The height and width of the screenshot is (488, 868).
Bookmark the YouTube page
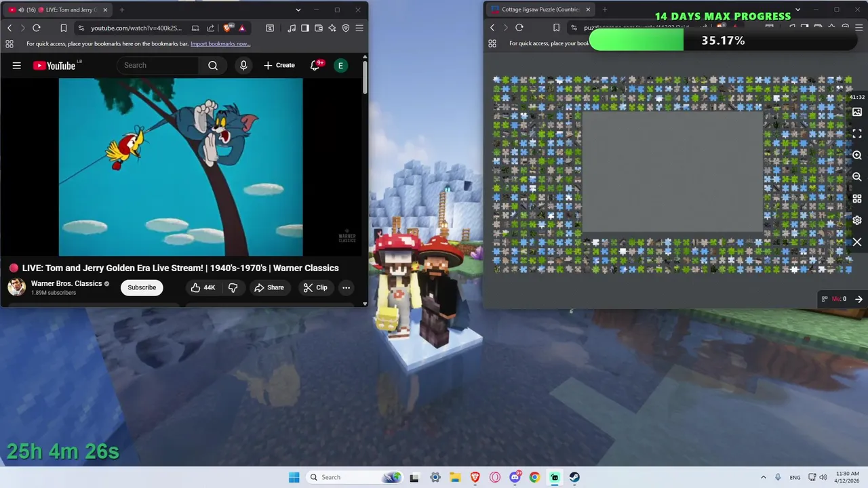tap(63, 28)
